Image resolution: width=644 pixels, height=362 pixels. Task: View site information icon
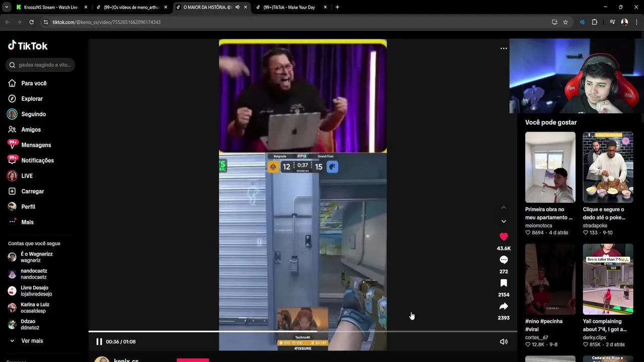tap(46, 22)
